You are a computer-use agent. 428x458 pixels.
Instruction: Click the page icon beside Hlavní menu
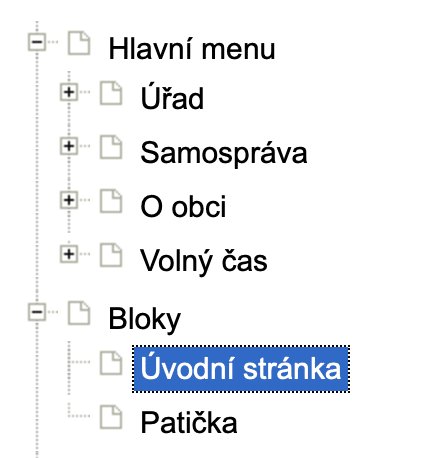79,43
